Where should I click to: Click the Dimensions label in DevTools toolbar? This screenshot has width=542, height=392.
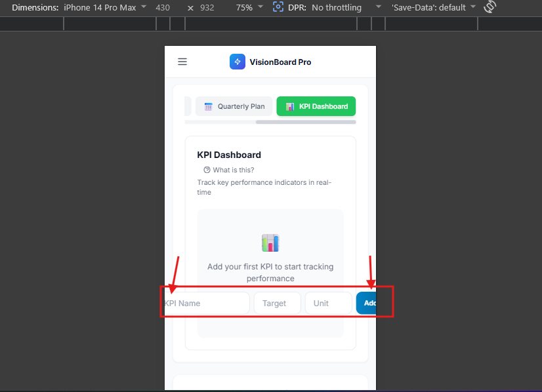coord(35,7)
